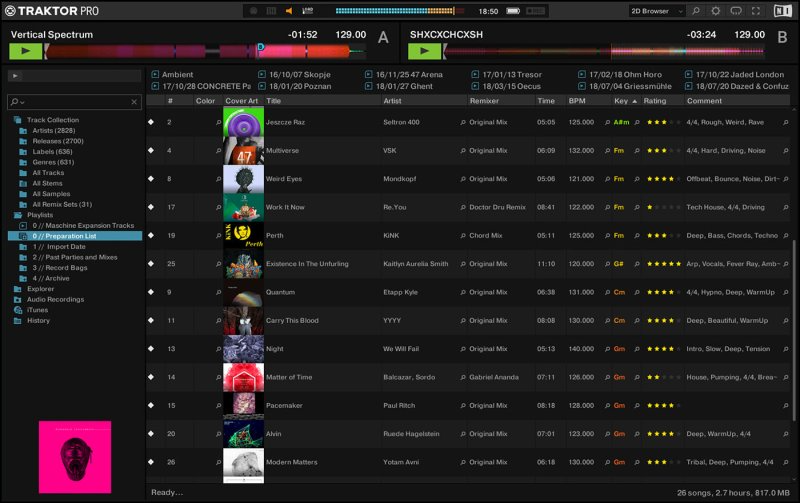Open the 2D Browser layout dropdown
Viewport: 800px width, 503px height.
click(657, 11)
